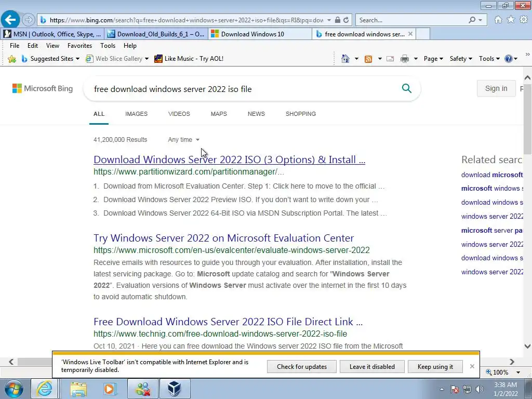The image size is (532, 399).
Task: Open Windows Explorer folder on taskbar
Action: coord(78,389)
